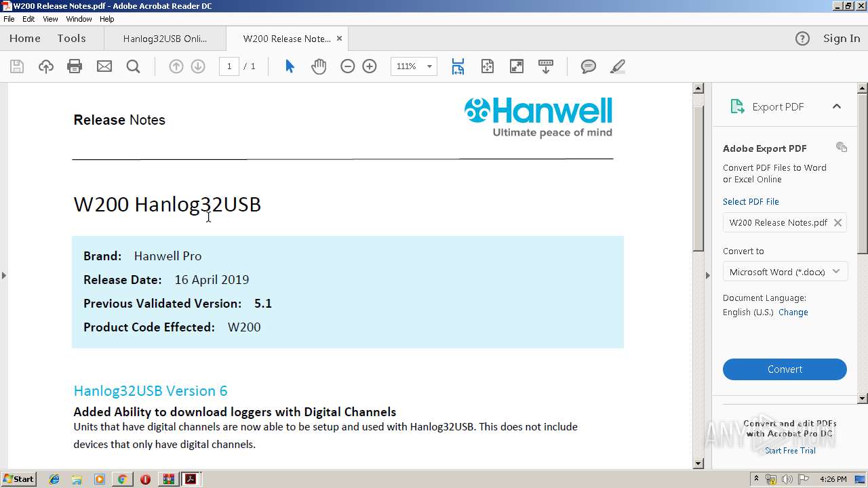Click the Windows Start button

[x=19, y=479]
